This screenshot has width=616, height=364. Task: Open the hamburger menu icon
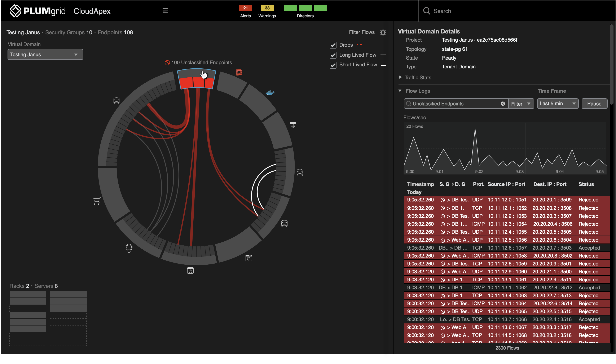pyautogui.click(x=165, y=10)
